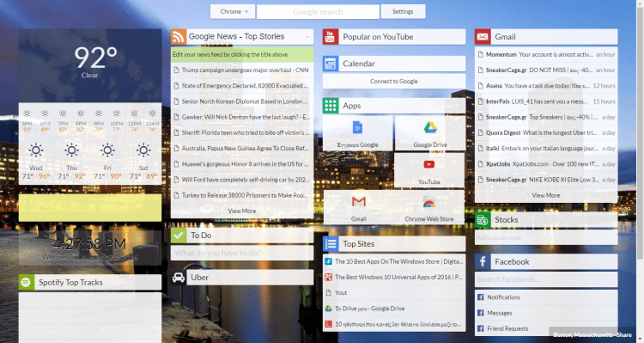
Task: Click the Uber car icon
Action: pos(179,278)
